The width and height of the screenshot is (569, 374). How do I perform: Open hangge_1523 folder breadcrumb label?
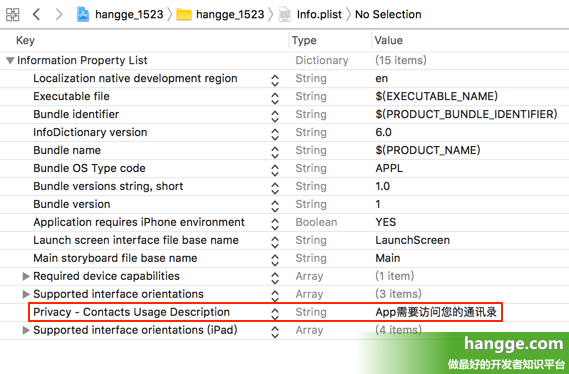pos(230,15)
